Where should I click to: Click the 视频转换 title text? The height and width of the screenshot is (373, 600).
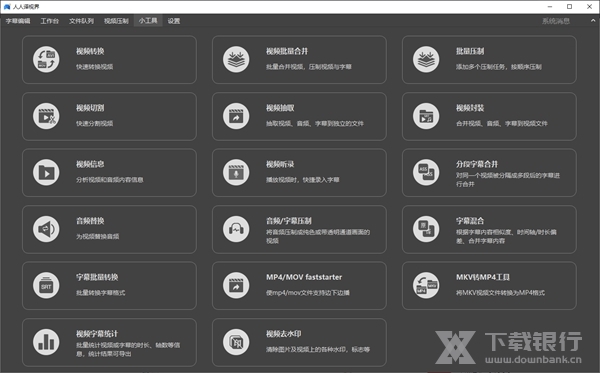(x=90, y=51)
